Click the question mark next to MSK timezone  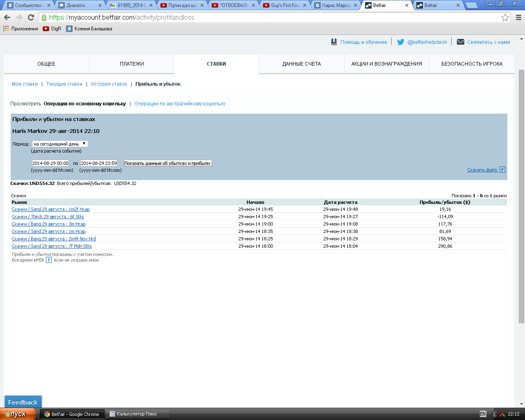[x=49, y=260]
